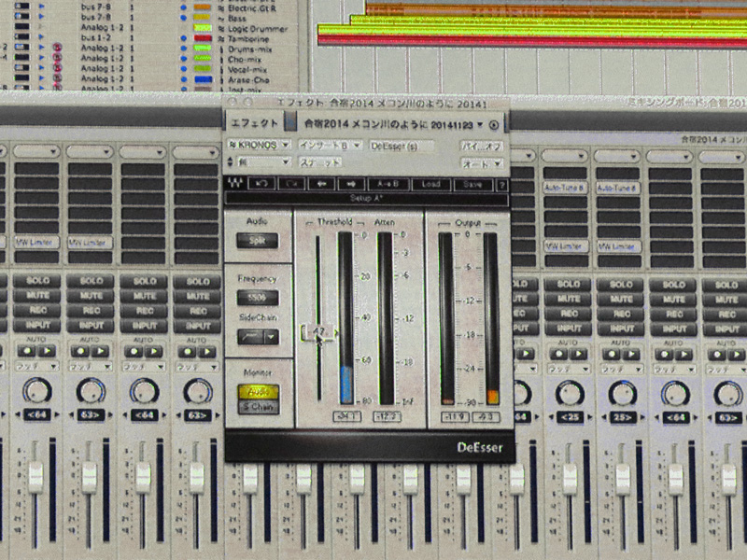Click the track type icon beside Logic Drummer
This screenshot has width=747, height=560.
221,29
